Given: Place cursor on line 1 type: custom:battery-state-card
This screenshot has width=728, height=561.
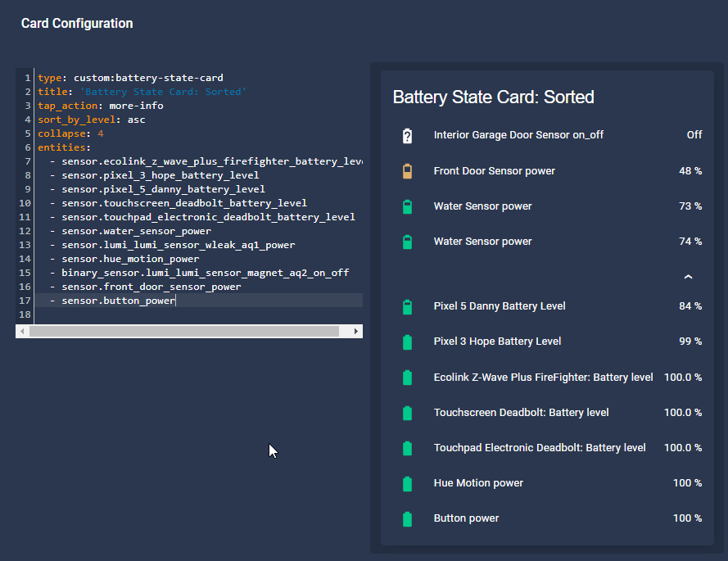Looking at the screenshot, I should [x=130, y=78].
